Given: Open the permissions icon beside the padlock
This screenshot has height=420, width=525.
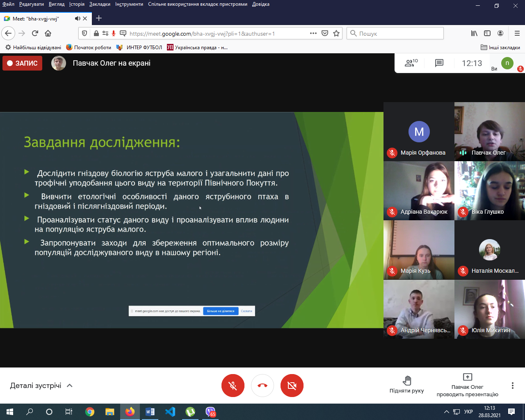Looking at the screenshot, I should (105, 34).
